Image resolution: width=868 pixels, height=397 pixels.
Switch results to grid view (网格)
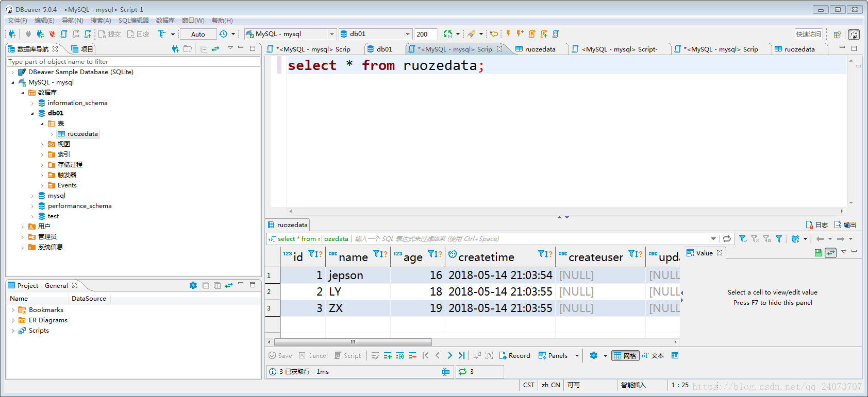(x=625, y=356)
